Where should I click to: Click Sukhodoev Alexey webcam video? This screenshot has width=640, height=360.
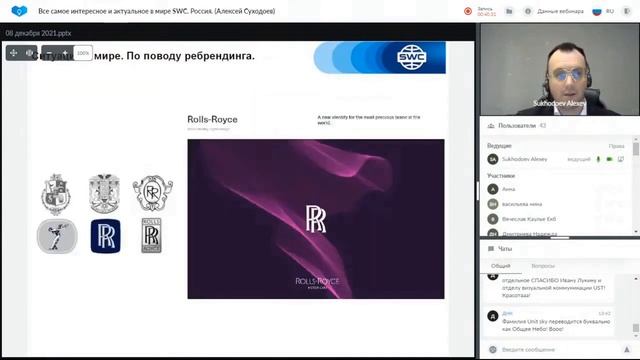coord(560,69)
